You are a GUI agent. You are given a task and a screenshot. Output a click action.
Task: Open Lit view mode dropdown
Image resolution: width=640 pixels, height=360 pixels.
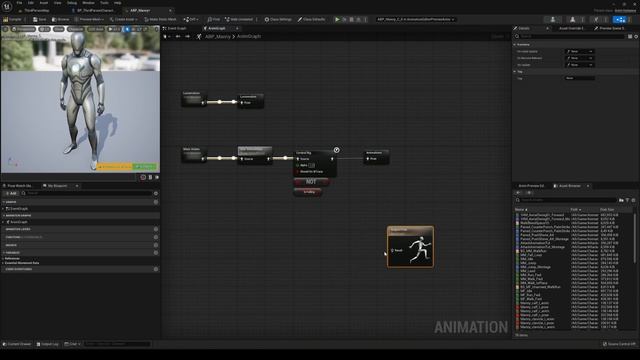coord(44,29)
